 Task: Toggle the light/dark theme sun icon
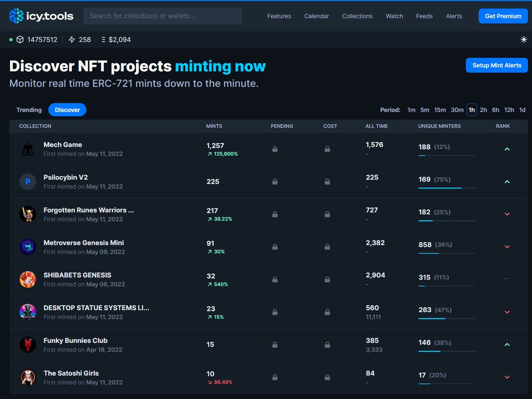[x=524, y=39]
